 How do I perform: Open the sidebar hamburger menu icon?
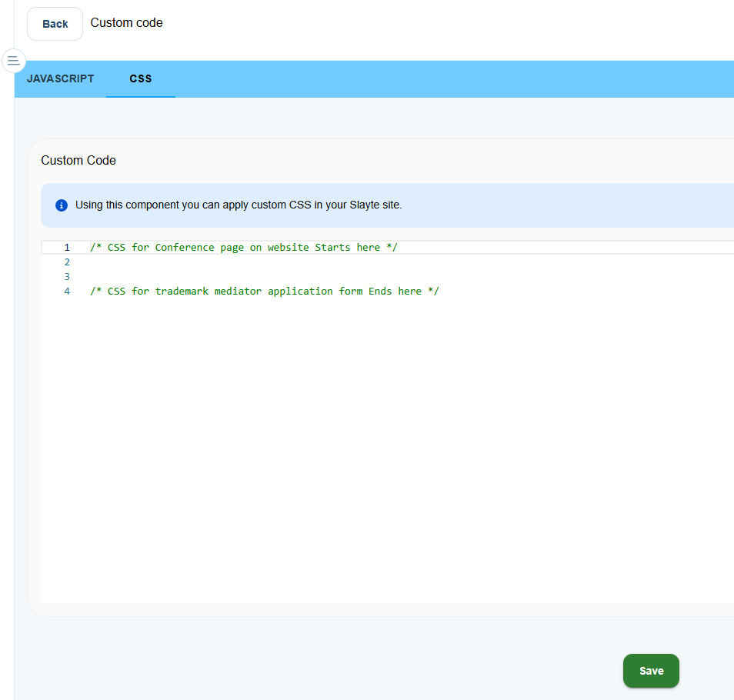point(14,60)
